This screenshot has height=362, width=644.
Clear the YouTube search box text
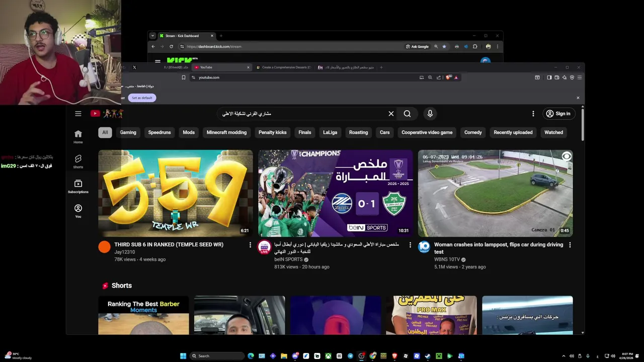pyautogui.click(x=391, y=114)
